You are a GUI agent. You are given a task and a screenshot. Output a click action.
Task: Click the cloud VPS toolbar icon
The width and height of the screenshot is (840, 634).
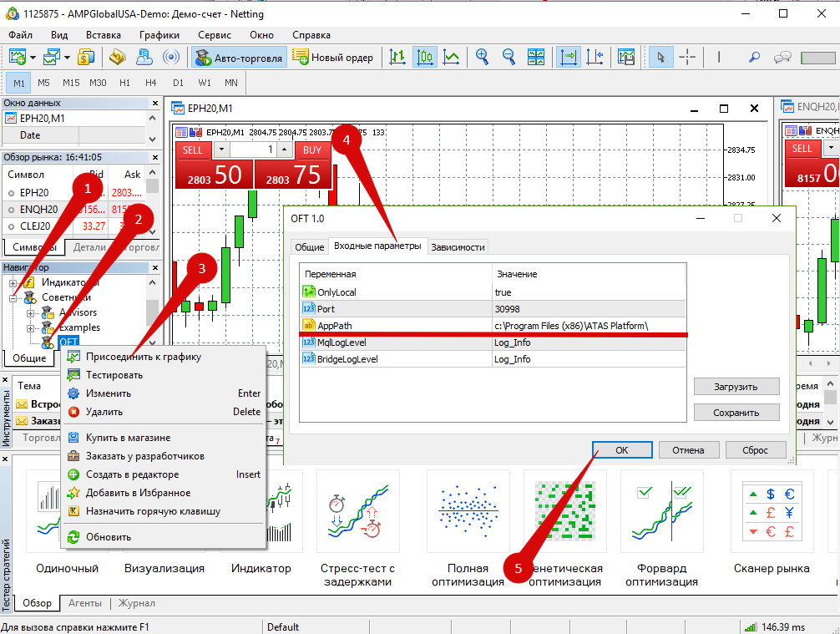[x=144, y=57]
